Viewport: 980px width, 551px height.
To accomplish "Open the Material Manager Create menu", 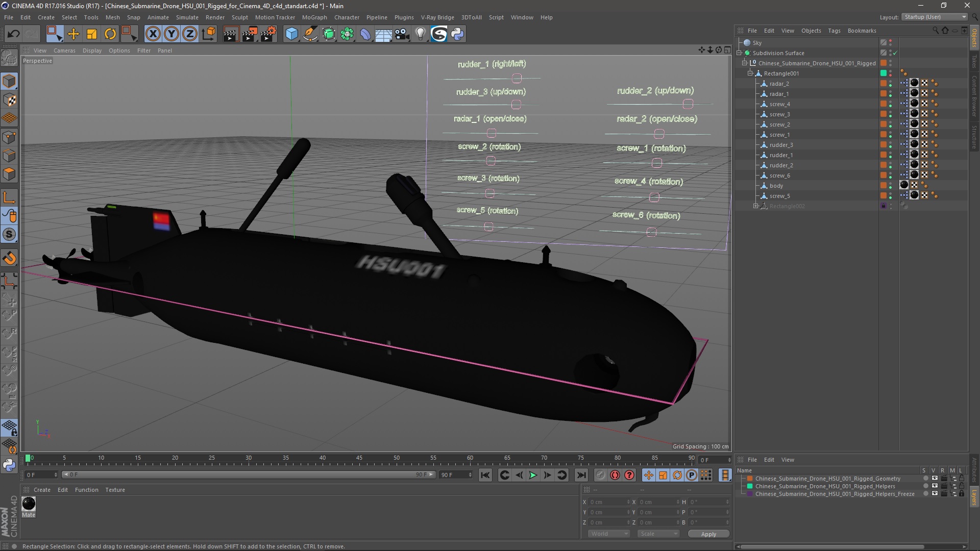I will coord(42,490).
